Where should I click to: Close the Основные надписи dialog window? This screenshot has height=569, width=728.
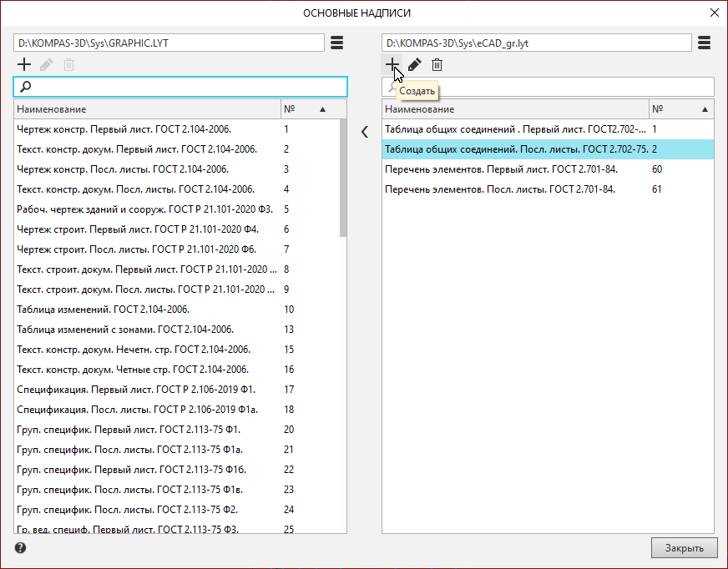point(714,13)
